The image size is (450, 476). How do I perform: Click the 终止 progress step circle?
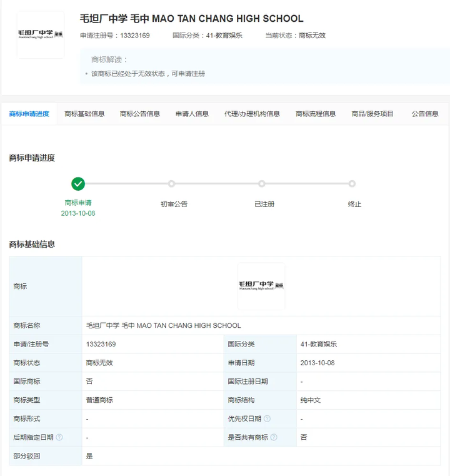(x=352, y=184)
